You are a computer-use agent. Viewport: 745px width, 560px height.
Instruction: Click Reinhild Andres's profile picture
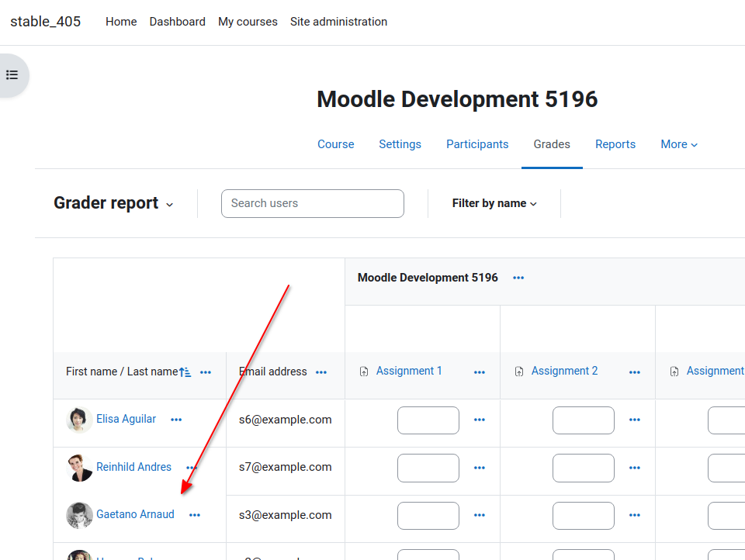tap(79, 468)
